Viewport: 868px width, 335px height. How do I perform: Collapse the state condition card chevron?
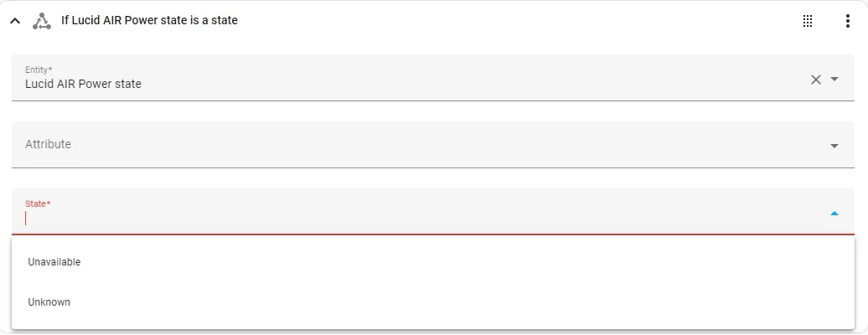(15, 21)
